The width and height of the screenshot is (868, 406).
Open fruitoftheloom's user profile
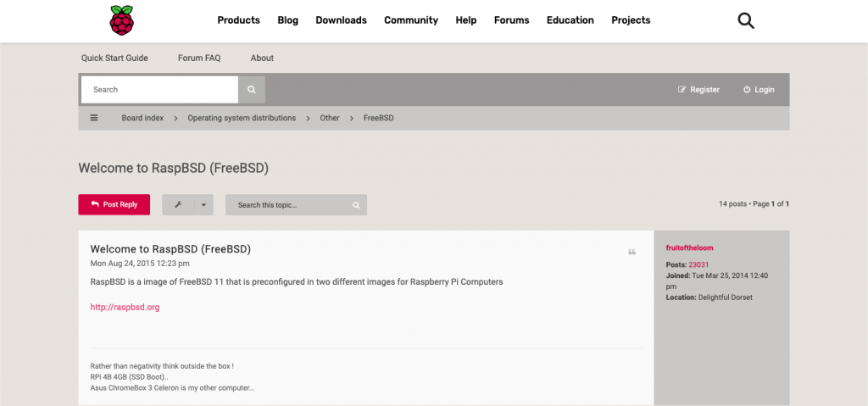[x=689, y=248]
